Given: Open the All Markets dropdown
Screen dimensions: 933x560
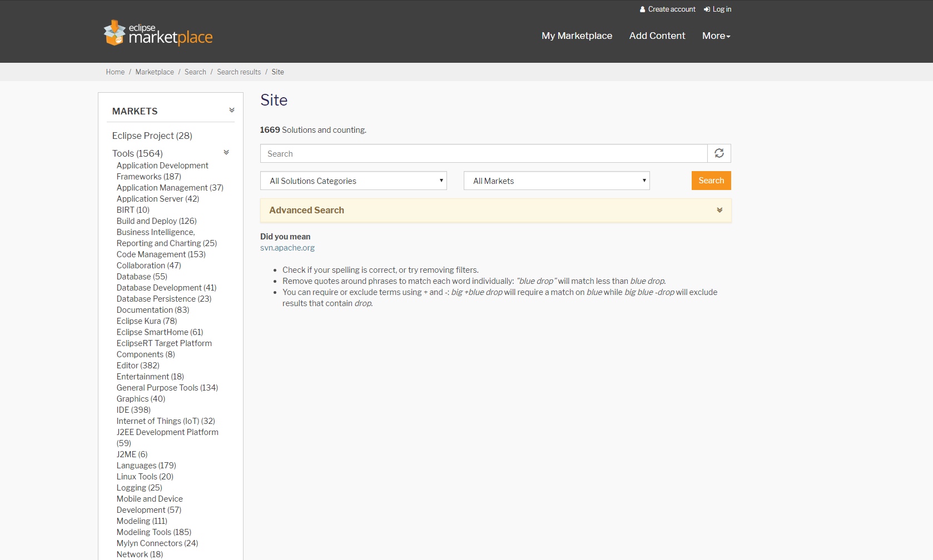Looking at the screenshot, I should click(x=557, y=181).
